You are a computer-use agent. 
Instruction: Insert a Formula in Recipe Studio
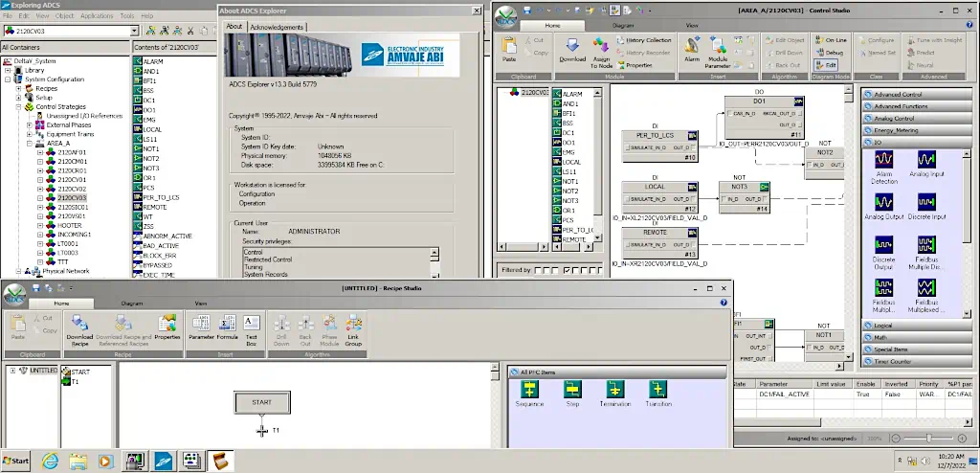[x=227, y=327]
